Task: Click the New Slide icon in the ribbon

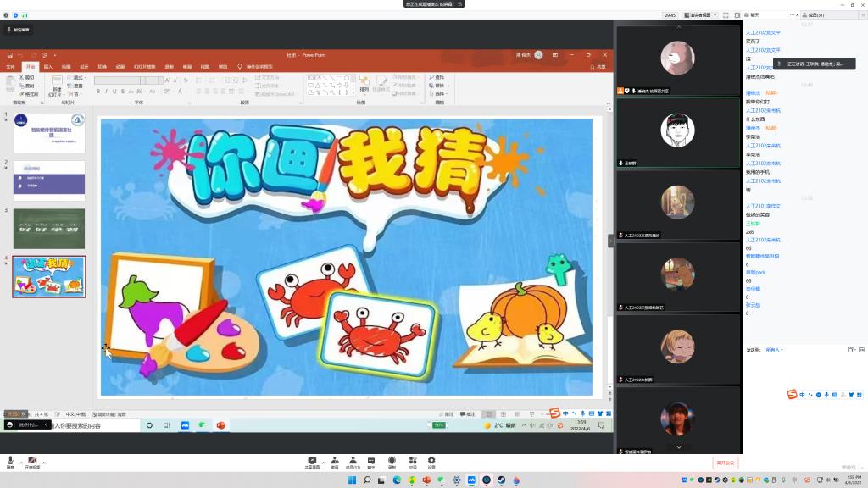Action: pyautogui.click(x=57, y=85)
